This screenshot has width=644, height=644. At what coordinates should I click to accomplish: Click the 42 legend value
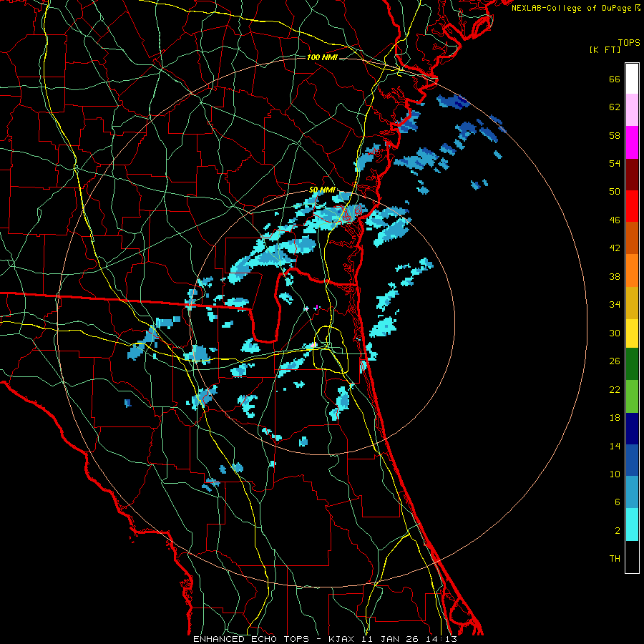point(615,248)
